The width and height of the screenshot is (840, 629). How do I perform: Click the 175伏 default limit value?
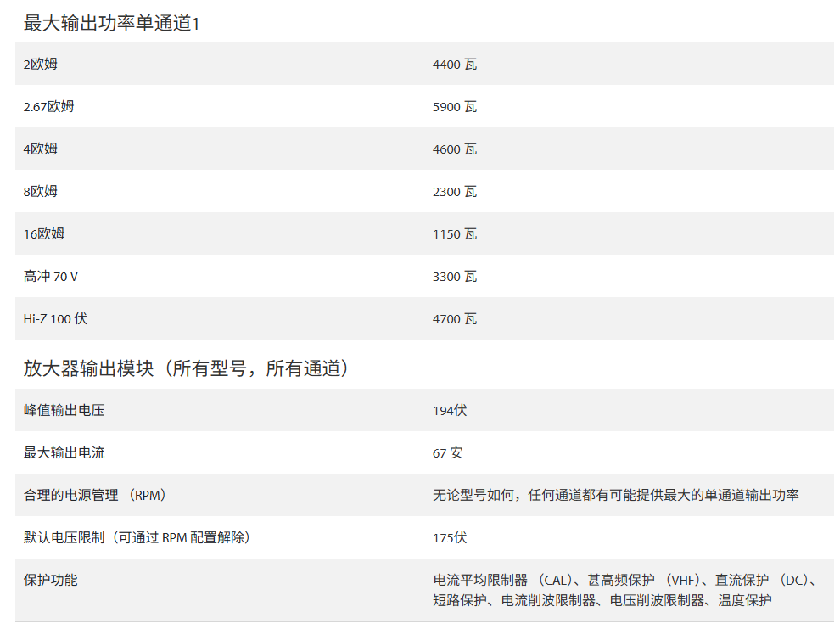tap(450, 538)
